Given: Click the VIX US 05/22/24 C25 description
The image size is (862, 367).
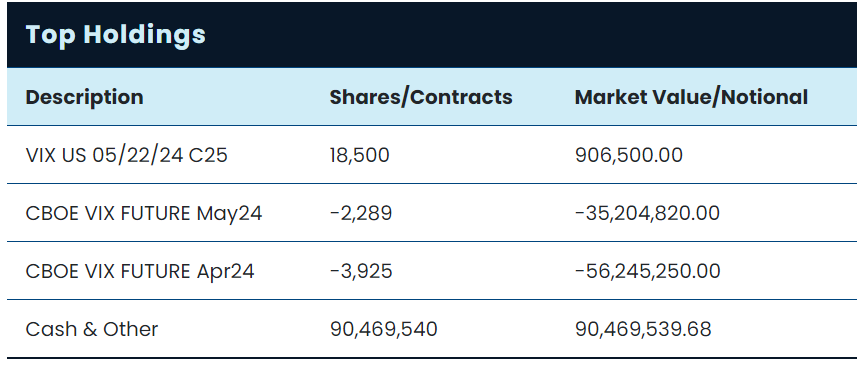Looking at the screenshot, I should click(126, 155).
